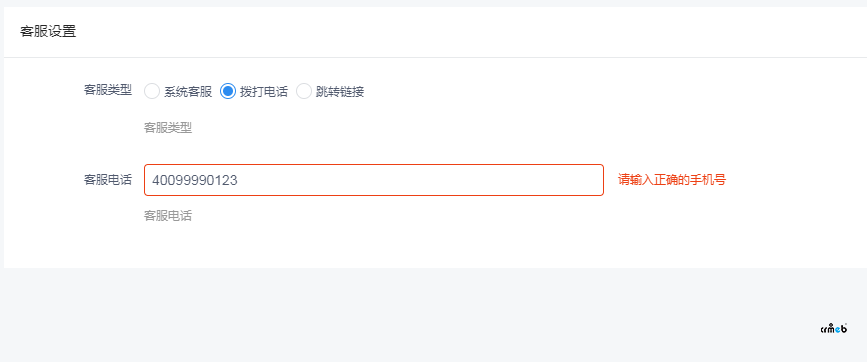Click gray 客服类型 hint text under radios
The width and height of the screenshot is (867, 362).
(x=168, y=128)
